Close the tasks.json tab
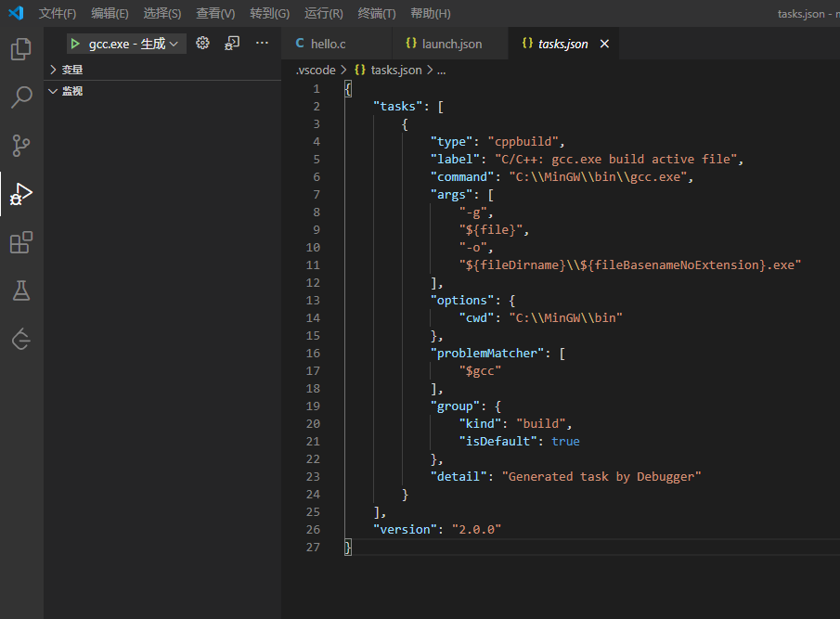840x619 pixels. point(605,44)
